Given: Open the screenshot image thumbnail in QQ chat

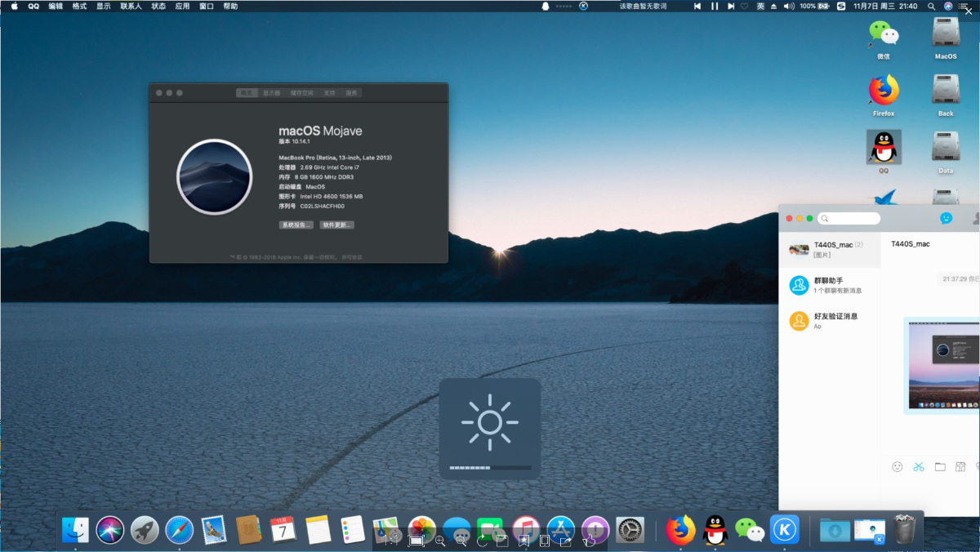Looking at the screenshot, I should tap(944, 365).
